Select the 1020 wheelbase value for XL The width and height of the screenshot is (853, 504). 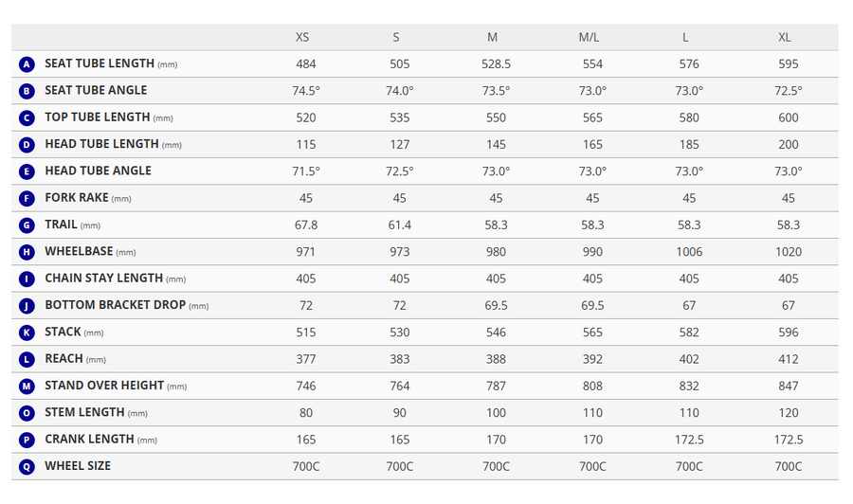coord(789,252)
